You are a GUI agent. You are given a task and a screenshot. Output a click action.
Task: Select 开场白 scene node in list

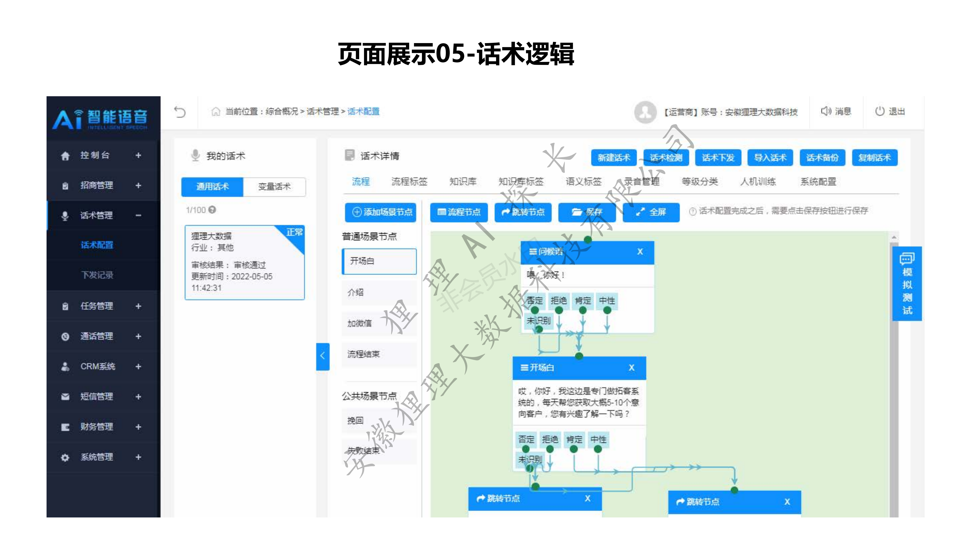(x=379, y=261)
